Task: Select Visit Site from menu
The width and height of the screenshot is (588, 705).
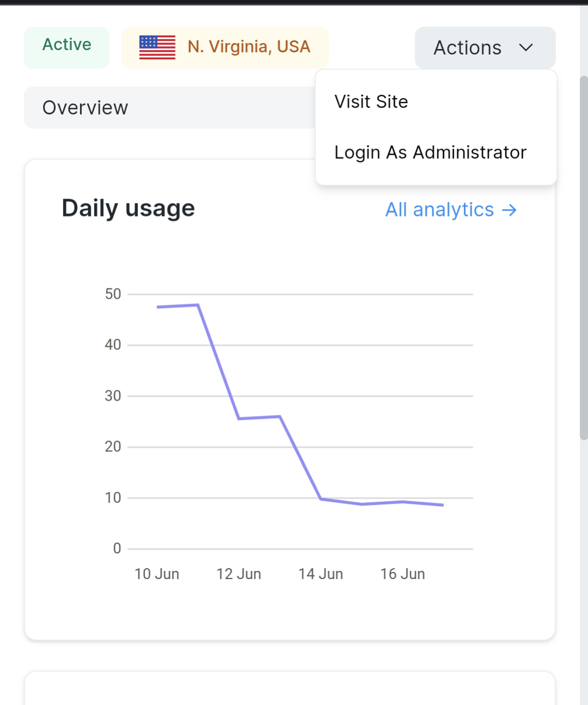Action: 371,102
